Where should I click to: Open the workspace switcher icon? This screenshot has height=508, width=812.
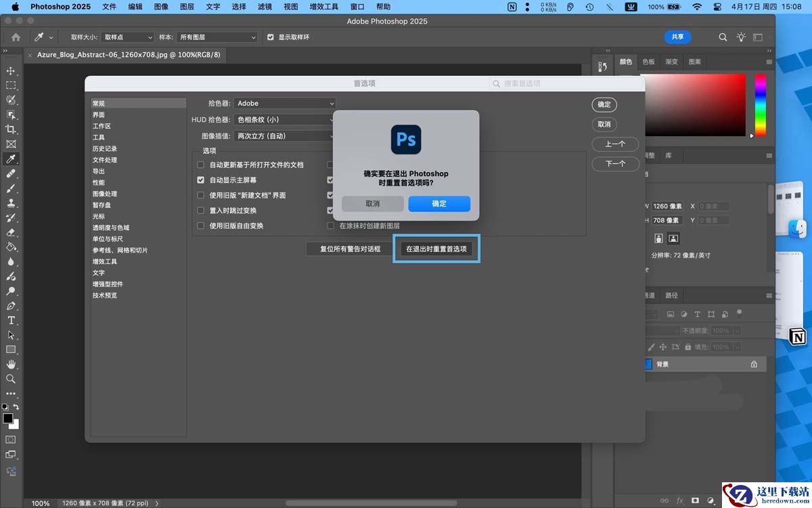tap(758, 37)
